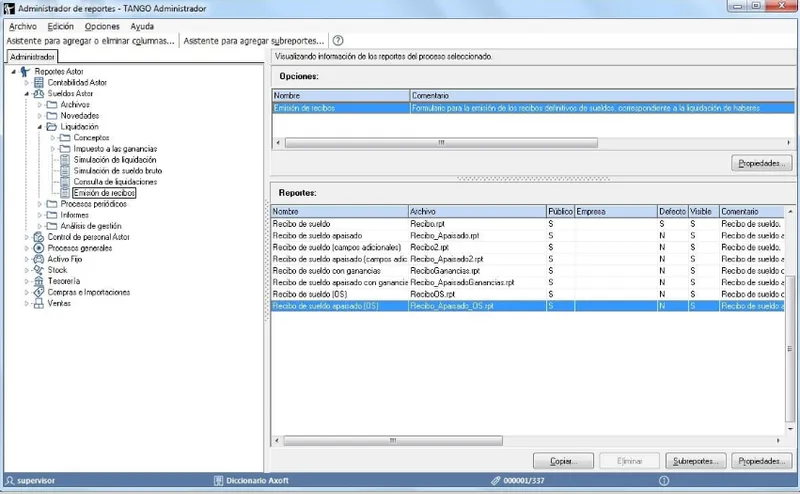This screenshot has height=494, width=800.
Task: Click the Impuesto a las ganancias folder icon
Action: click(65, 149)
